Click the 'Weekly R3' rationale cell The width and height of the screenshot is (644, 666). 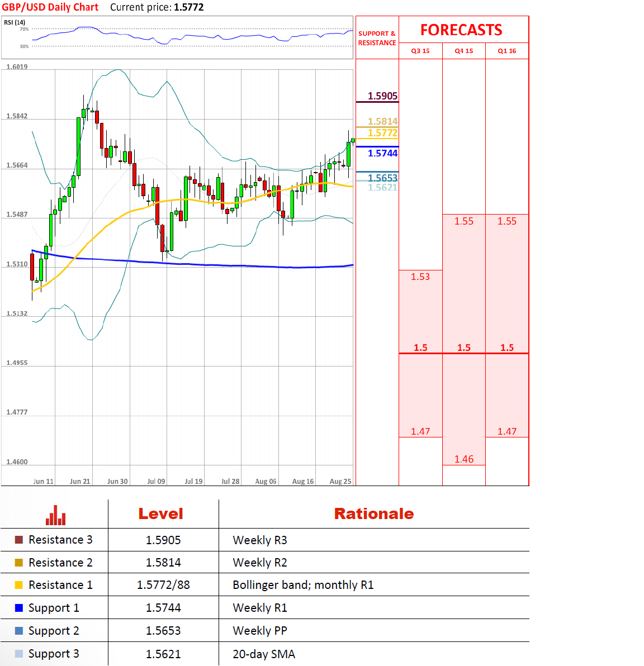click(x=260, y=540)
